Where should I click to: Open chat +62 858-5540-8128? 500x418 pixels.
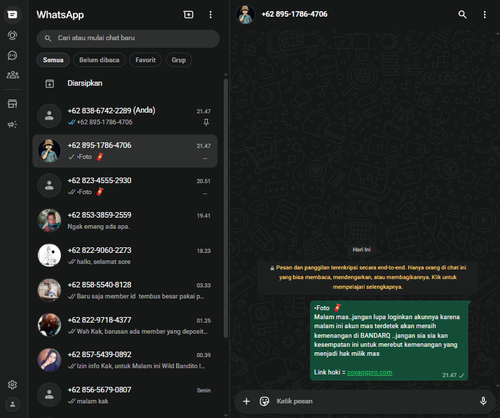(x=125, y=290)
